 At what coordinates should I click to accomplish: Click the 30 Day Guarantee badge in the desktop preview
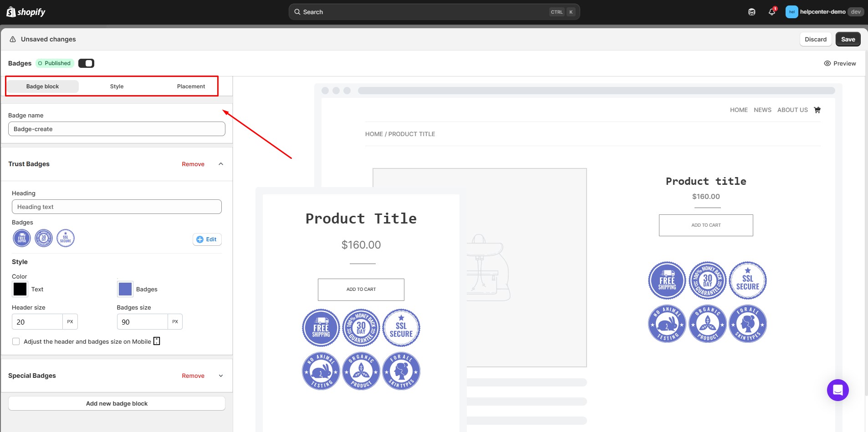708,280
